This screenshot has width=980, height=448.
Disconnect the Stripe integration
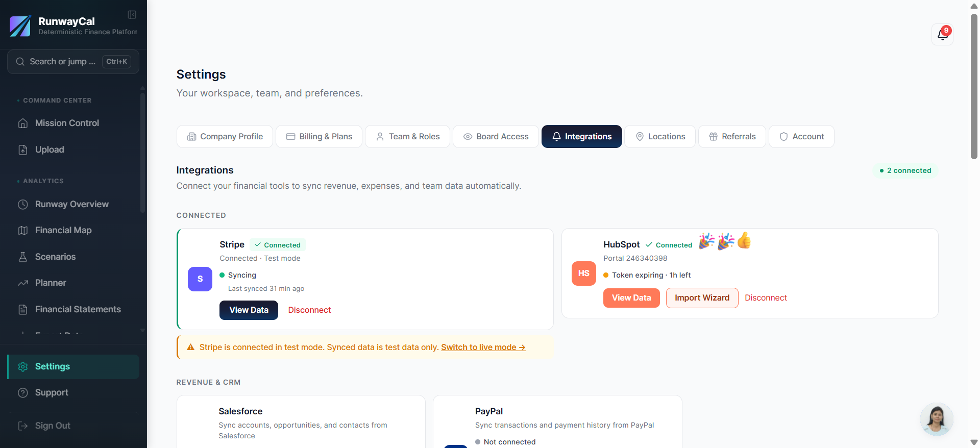[309, 310]
